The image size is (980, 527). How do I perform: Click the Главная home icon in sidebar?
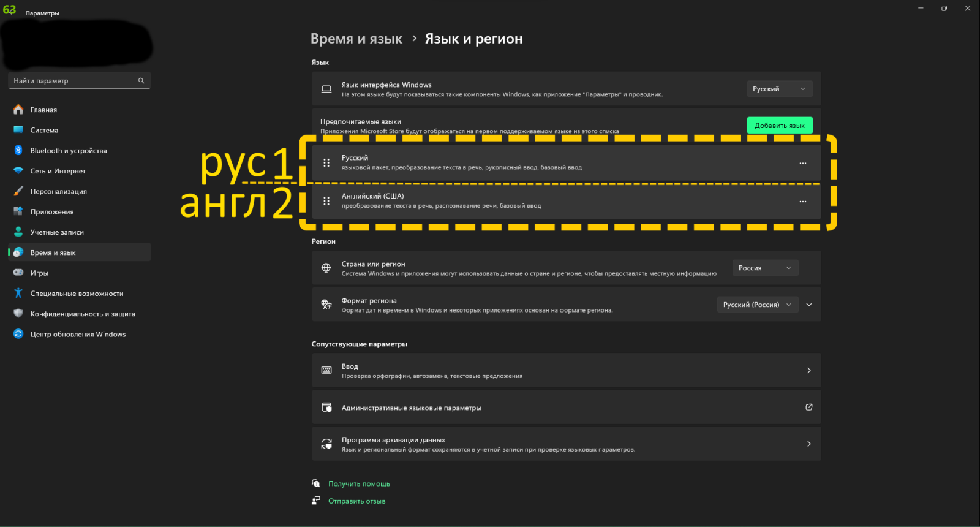pos(18,110)
